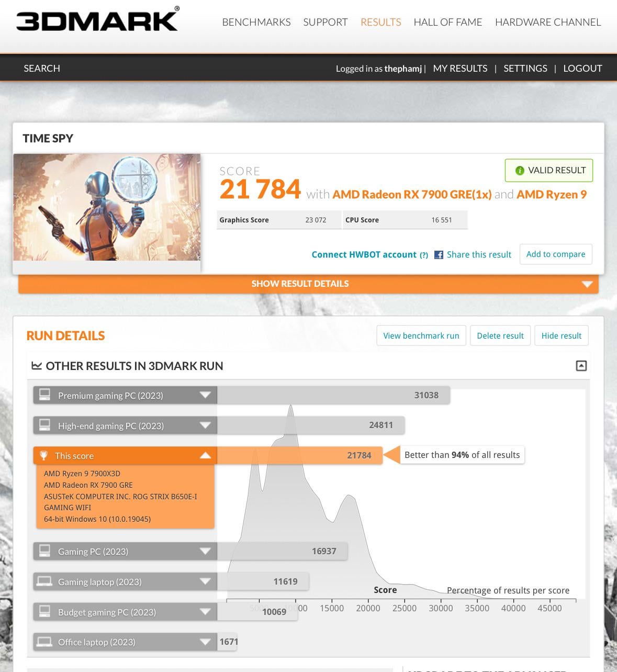Screen dimensions: 617x672
Task: Click the desktop icon on Budget gaming PC
Action: coord(44,611)
